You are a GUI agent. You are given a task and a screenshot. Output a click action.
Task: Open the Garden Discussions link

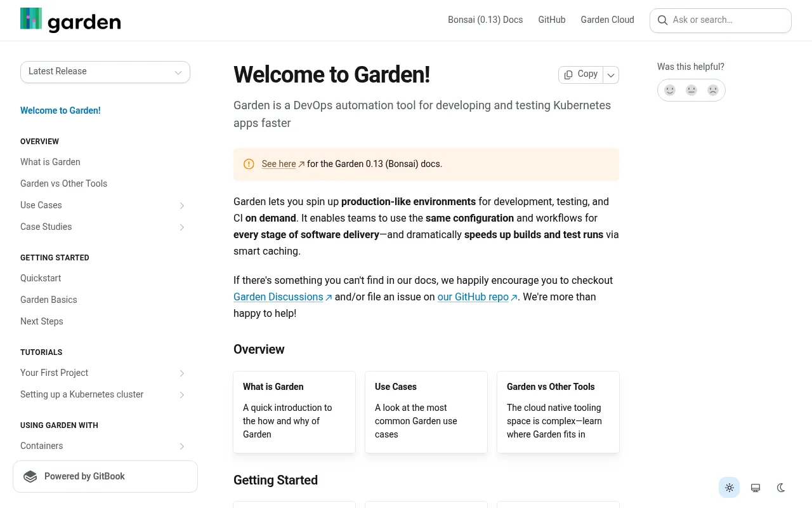[283, 297]
